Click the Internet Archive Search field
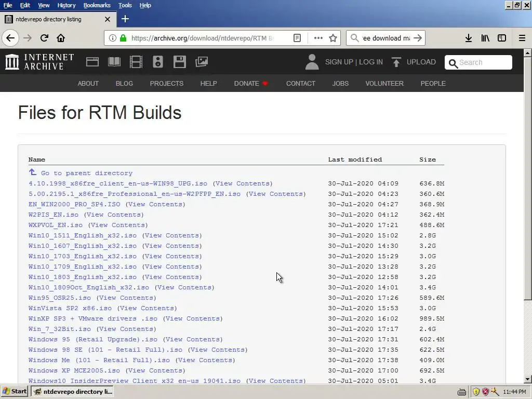The width and height of the screenshot is (532, 399). click(x=478, y=62)
